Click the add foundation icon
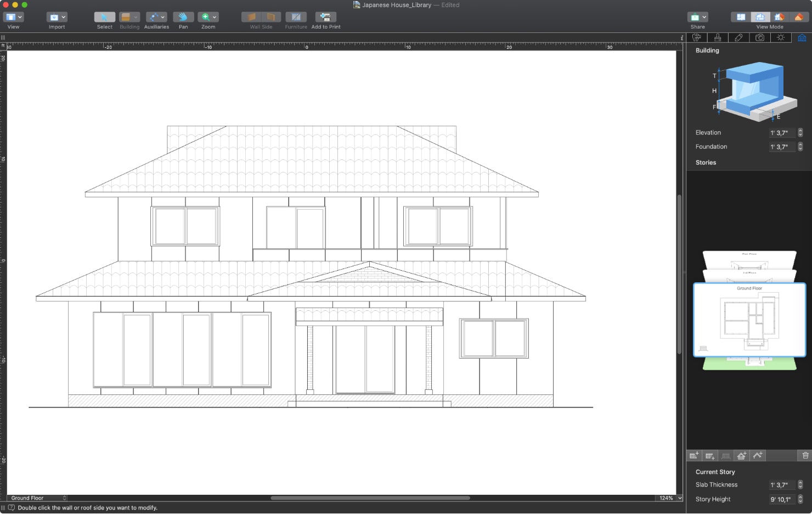 tap(726, 456)
